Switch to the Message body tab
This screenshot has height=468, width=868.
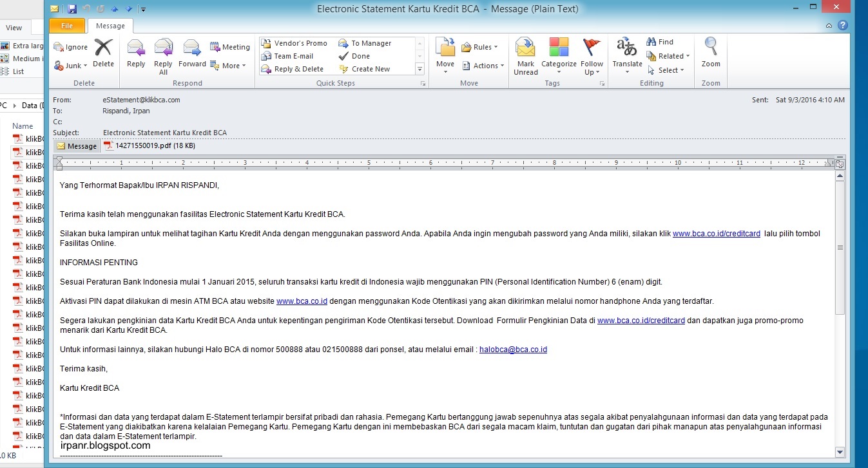pyautogui.click(x=77, y=146)
